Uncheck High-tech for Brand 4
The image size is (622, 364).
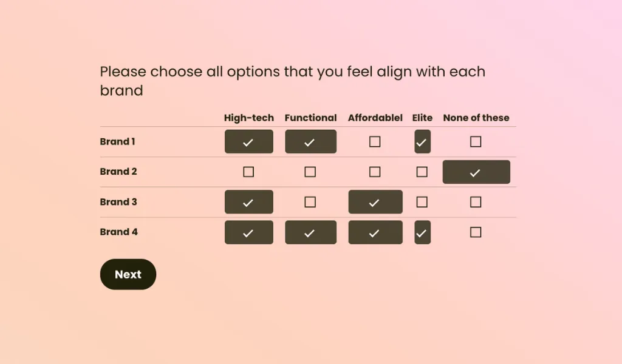248,232
